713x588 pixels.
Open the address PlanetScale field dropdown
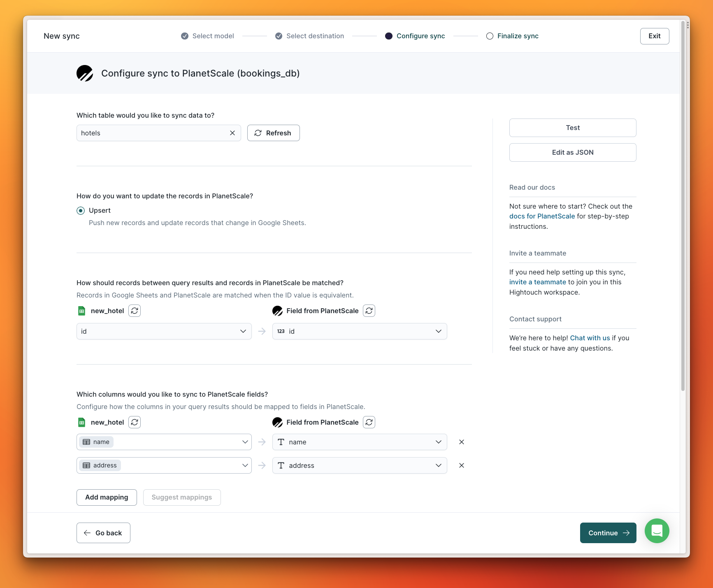359,465
